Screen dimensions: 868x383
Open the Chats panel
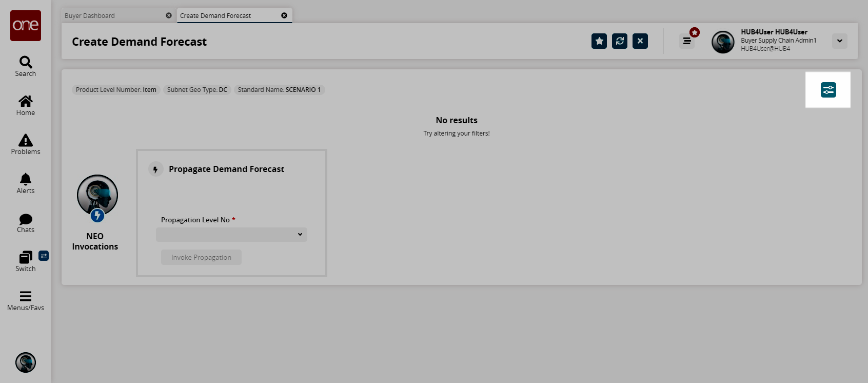26,223
